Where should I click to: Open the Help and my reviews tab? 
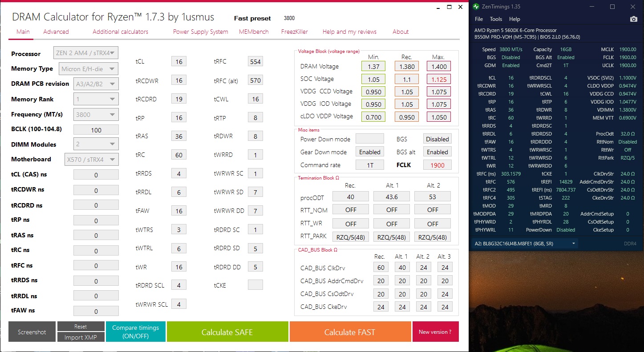tap(349, 32)
